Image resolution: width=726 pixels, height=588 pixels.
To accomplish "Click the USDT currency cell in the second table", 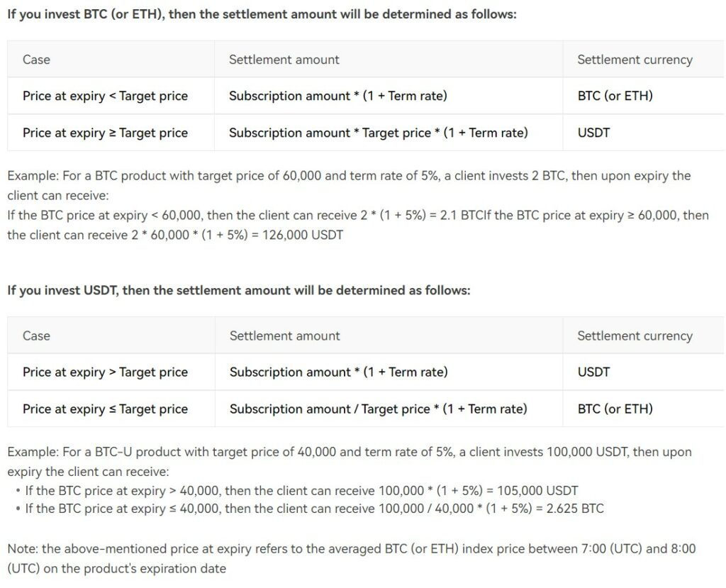I will pyautogui.click(x=593, y=372).
